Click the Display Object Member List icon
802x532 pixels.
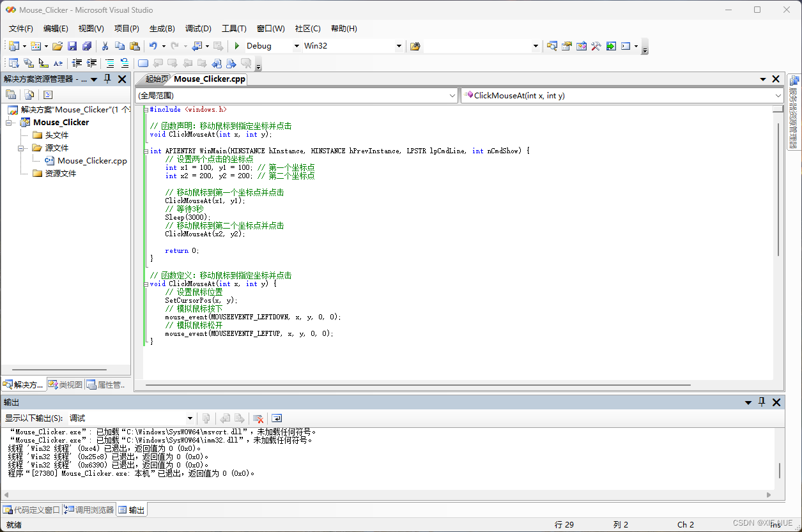click(13, 63)
